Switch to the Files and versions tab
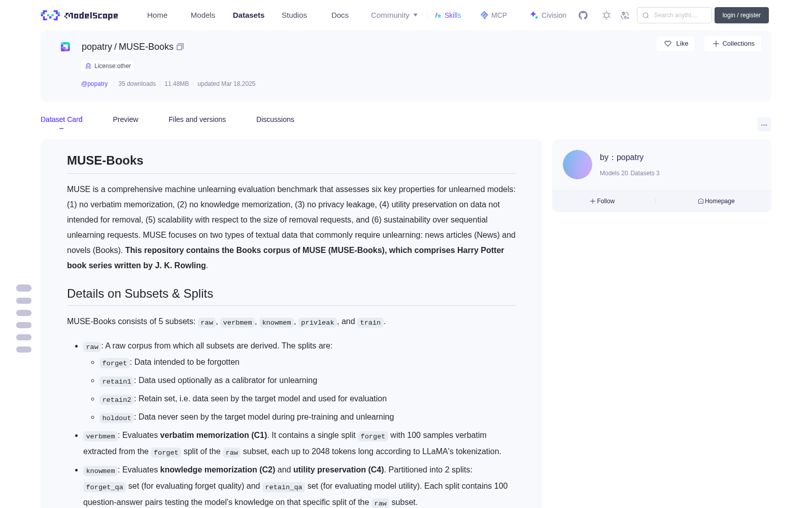 tap(197, 119)
